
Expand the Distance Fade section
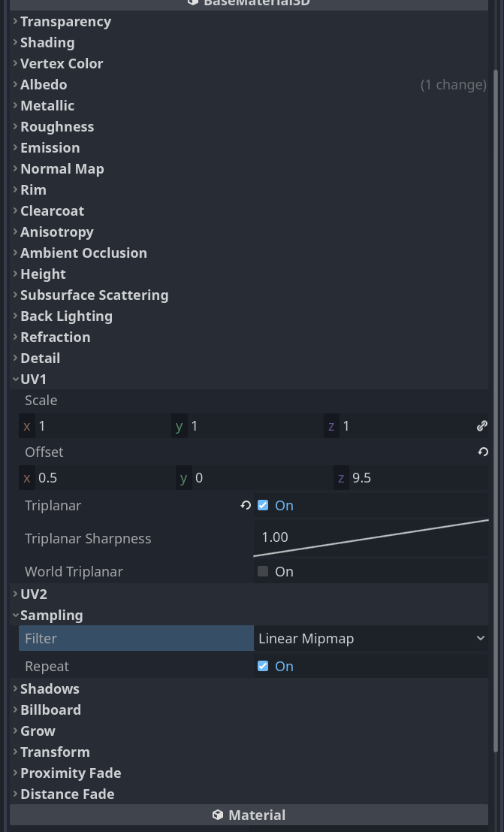pyautogui.click(x=14, y=794)
